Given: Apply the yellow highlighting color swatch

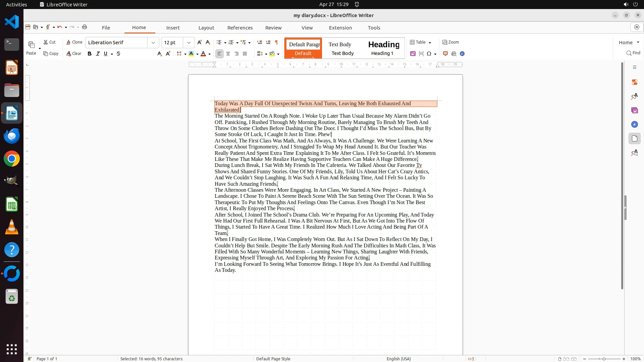Looking at the screenshot, I should point(191,54).
